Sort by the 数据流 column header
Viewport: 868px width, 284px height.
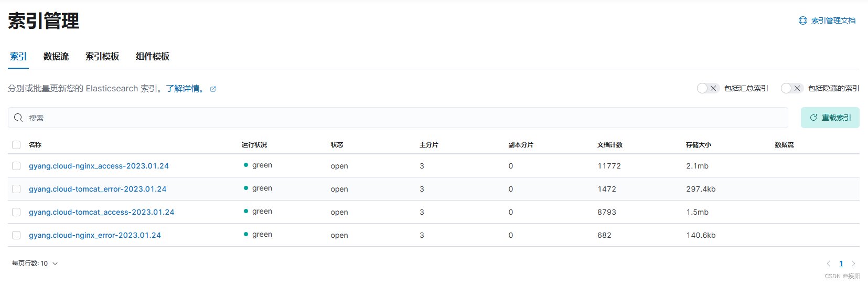(x=785, y=145)
